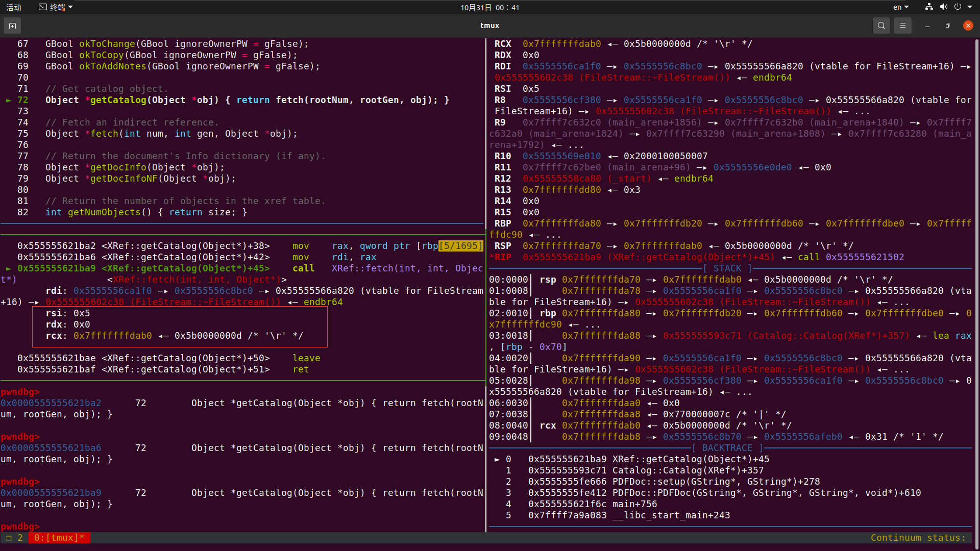
Task: Click 'rsi: 0x5' argument in disassembly
Action: [67, 313]
